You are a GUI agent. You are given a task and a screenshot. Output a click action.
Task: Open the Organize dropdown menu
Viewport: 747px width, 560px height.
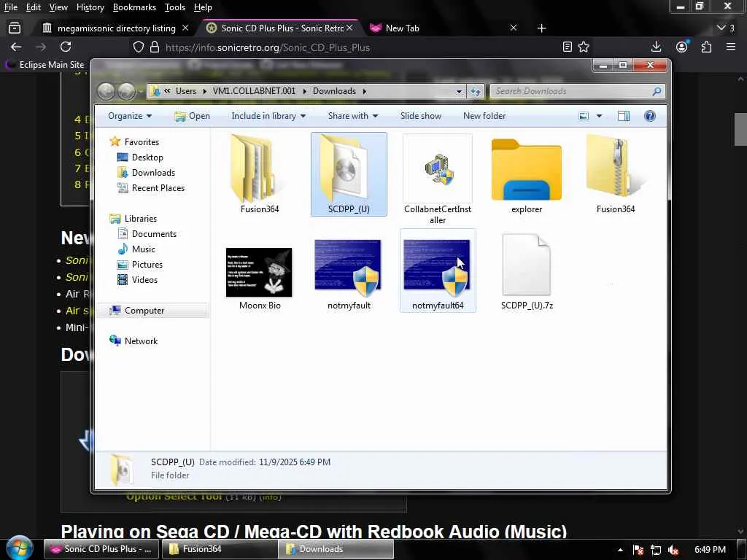tap(130, 116)
